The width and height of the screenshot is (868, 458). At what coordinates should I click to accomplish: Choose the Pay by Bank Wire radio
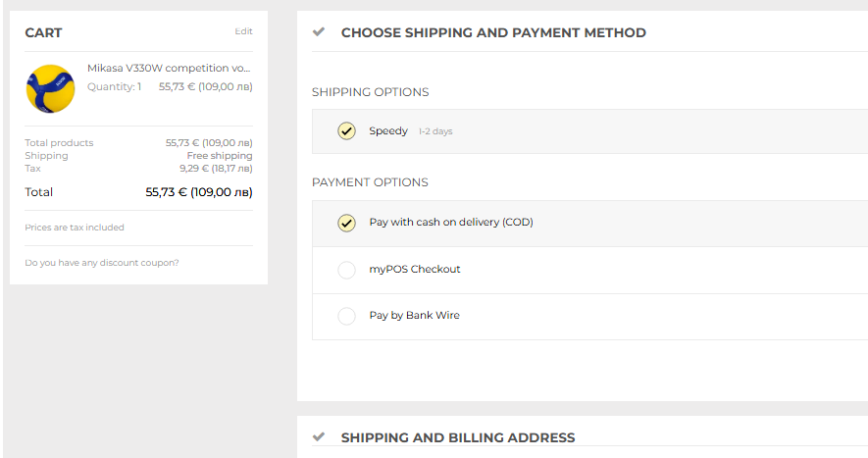click(x=346, y=316)
